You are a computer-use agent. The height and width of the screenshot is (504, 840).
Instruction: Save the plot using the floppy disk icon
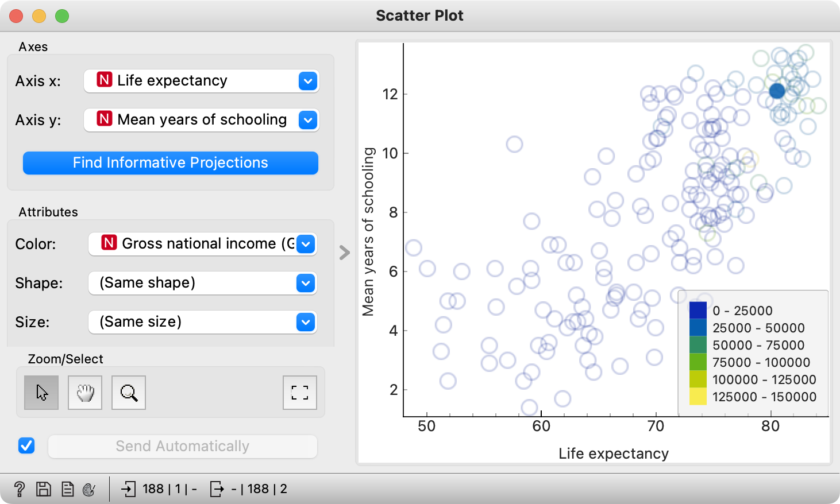43,489
